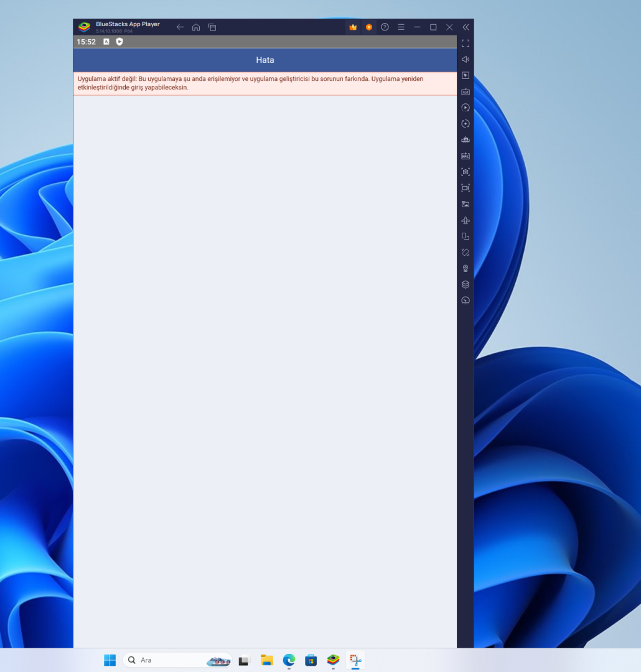Tap the shield status bar icon
Screen dimensions: 641x672
pos(119,42)
